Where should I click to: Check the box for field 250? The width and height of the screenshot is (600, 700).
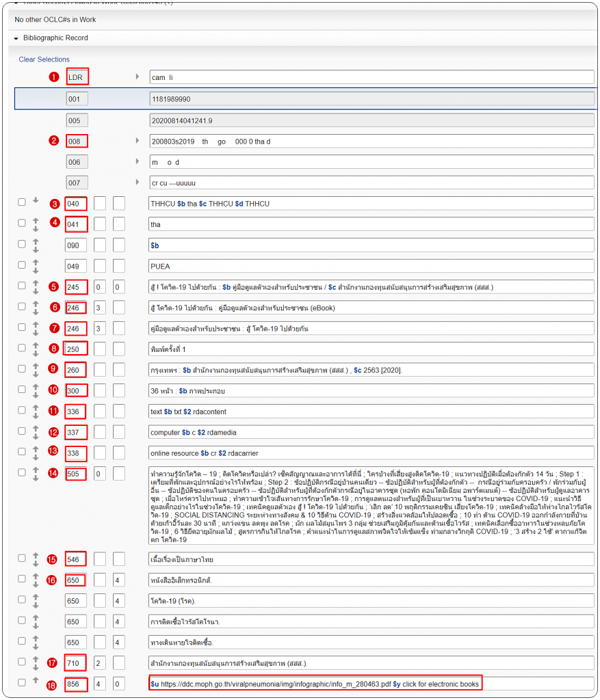tap(21, 348)
